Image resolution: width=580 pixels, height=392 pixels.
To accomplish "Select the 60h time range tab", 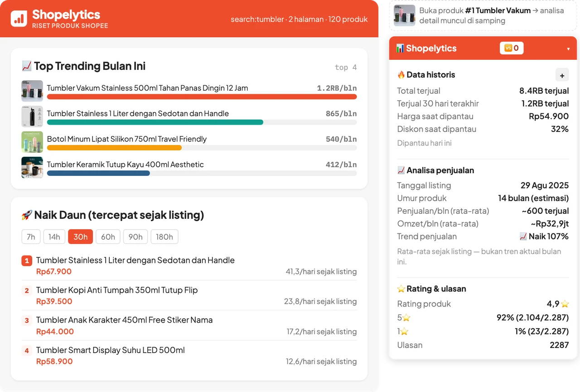I will coord(108,237).
